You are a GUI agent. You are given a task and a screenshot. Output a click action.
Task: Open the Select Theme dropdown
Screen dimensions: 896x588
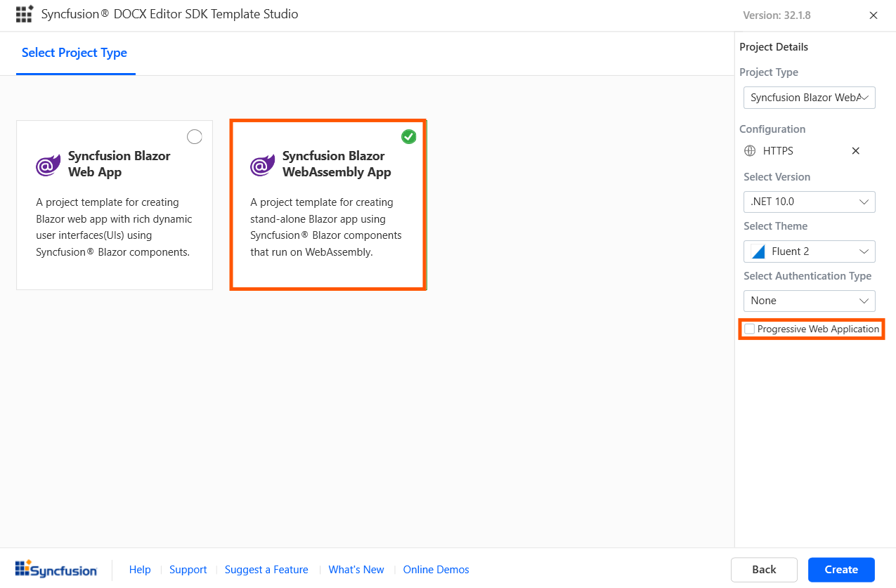pyautogui.click(x=809, y=251)
